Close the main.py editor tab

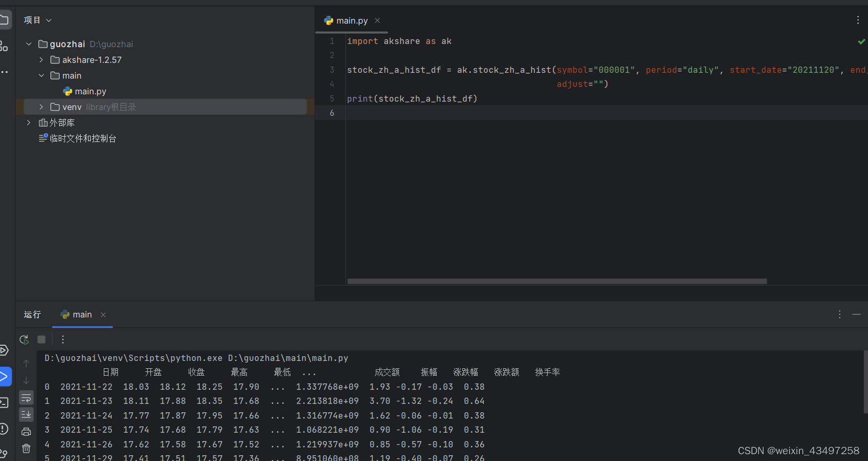coord(377,20)
